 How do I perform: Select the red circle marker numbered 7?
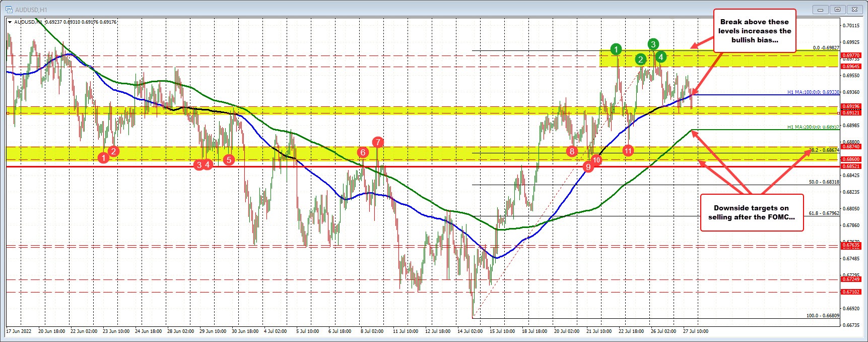coord(377,142)
